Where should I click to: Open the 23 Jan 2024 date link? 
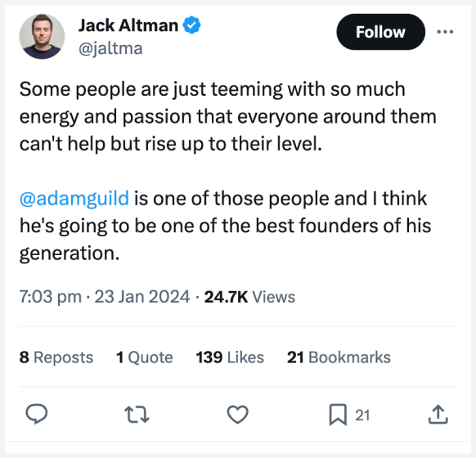pyautogui.click(x=142, y=297)
